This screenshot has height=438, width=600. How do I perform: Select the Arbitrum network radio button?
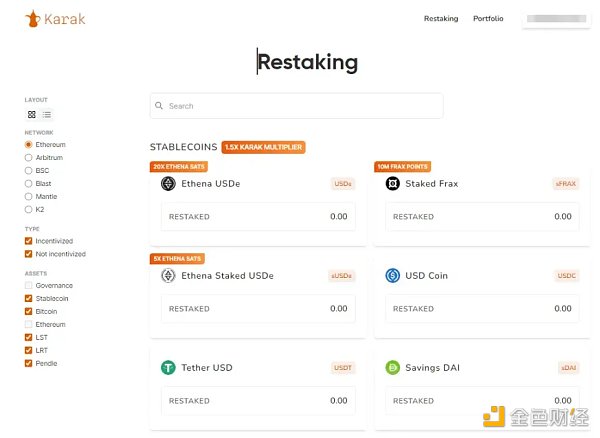[x=29, y=158]
